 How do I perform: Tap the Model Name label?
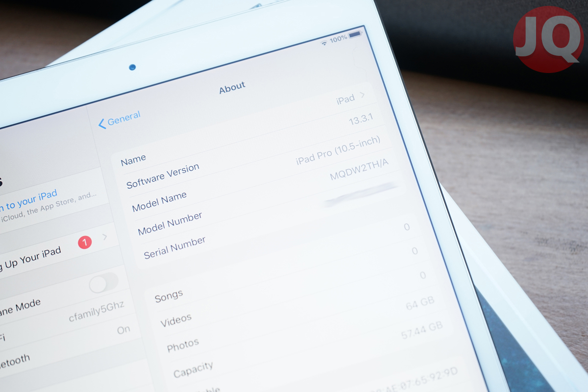coord(159,201)
